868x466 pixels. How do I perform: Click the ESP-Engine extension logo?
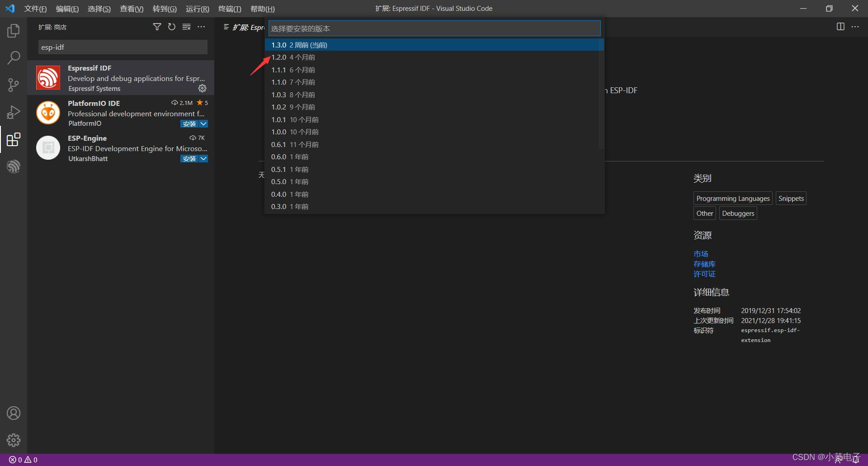[48, 147]
